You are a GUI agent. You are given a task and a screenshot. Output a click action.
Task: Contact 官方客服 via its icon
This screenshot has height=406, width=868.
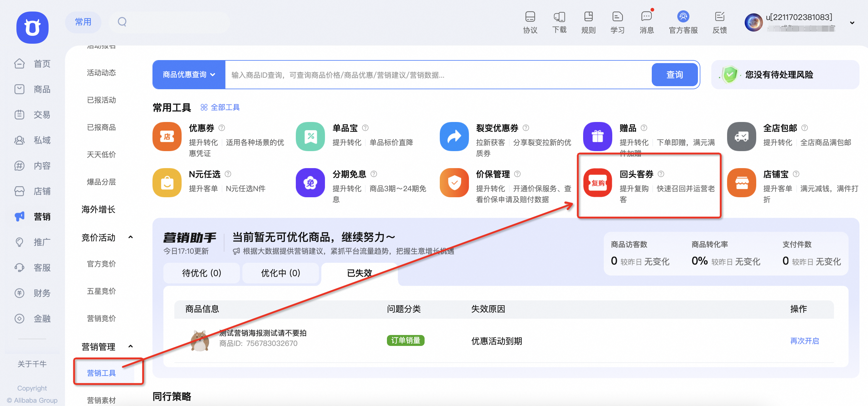point(683,16)
